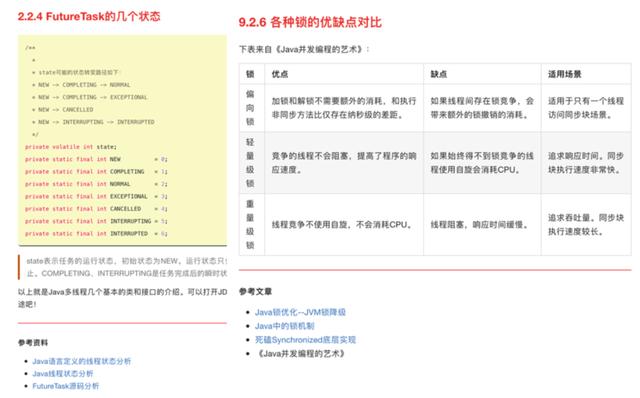Click the cell 加锁和解锁不需要额外的消耗
The image size is (640, 398).
point(344,108)
